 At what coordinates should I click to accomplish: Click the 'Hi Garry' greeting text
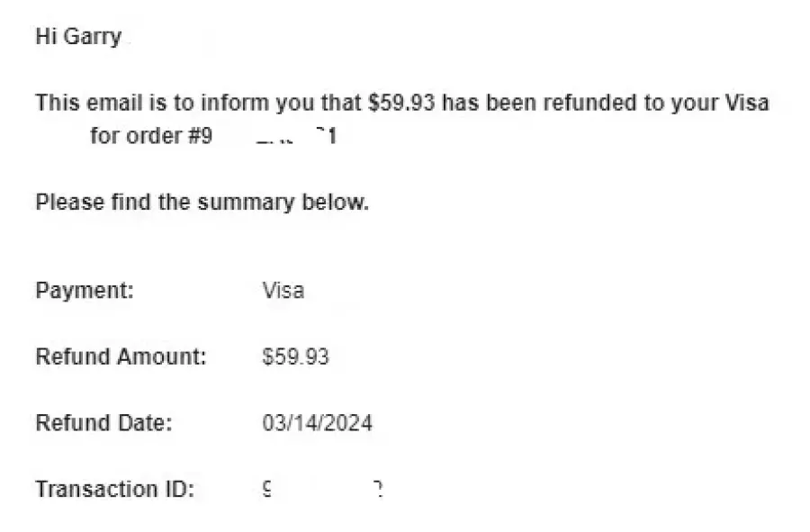pyautogui.click(x=78, y=37)
